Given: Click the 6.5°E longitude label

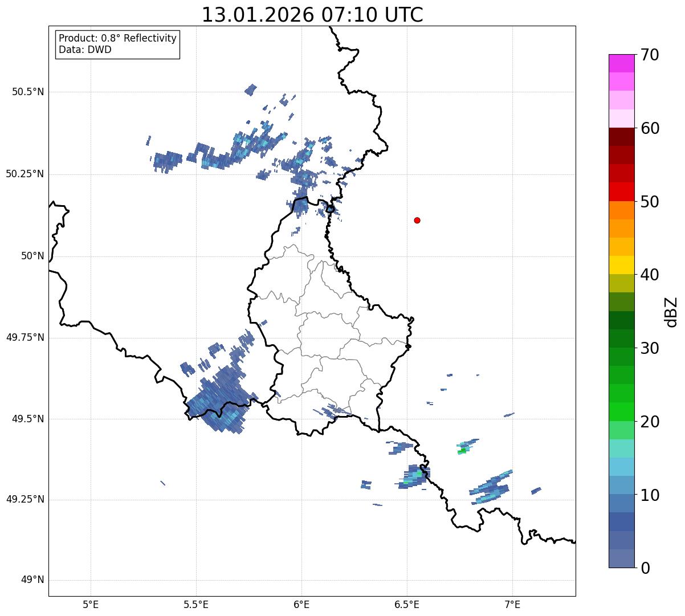Looking at the screenshot, I should 407,605.
